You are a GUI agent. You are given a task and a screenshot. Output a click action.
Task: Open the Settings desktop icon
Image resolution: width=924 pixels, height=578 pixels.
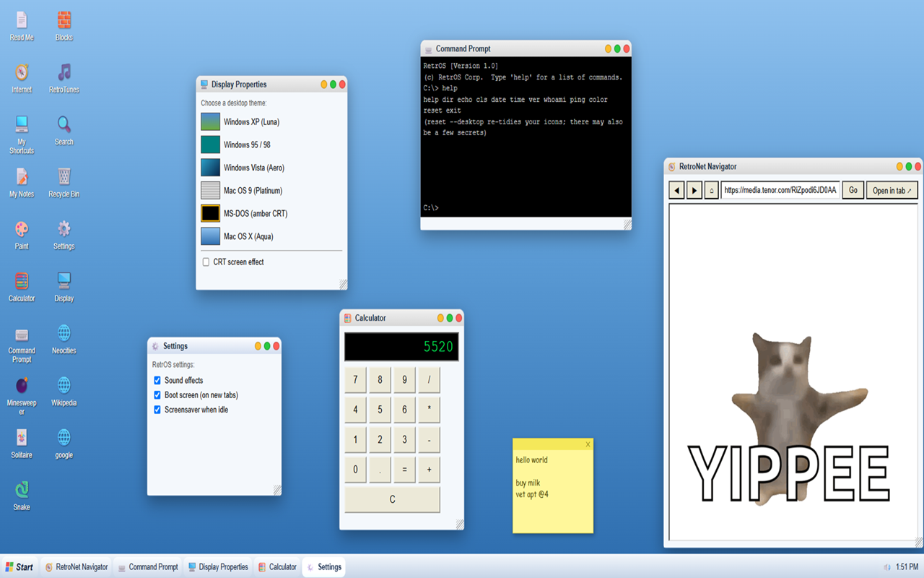(64, 234)
